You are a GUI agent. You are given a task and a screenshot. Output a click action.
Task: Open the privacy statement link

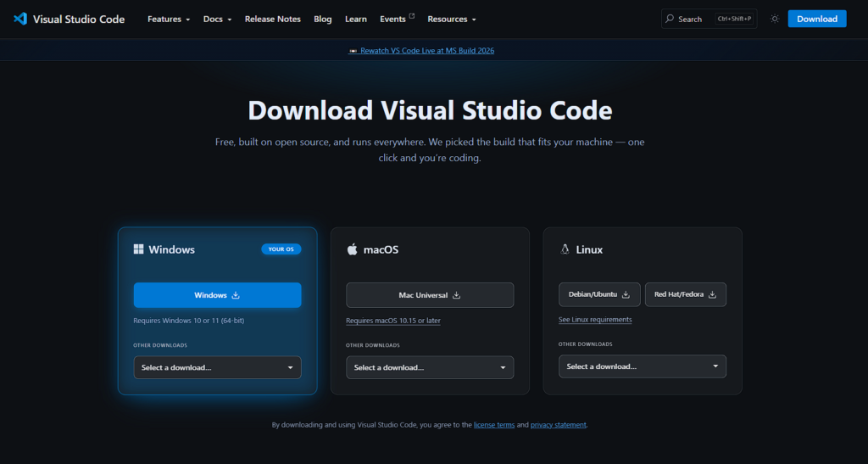558,425
